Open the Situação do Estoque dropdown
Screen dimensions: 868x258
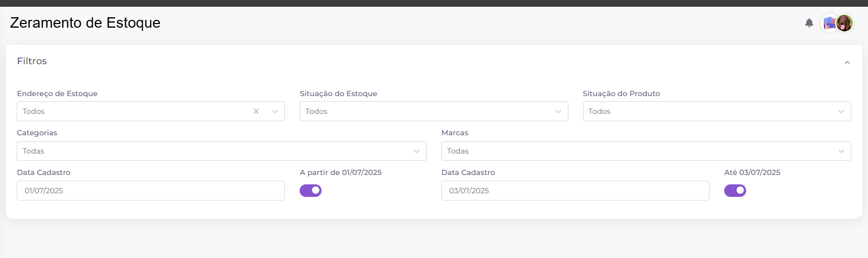click(433, 111)
